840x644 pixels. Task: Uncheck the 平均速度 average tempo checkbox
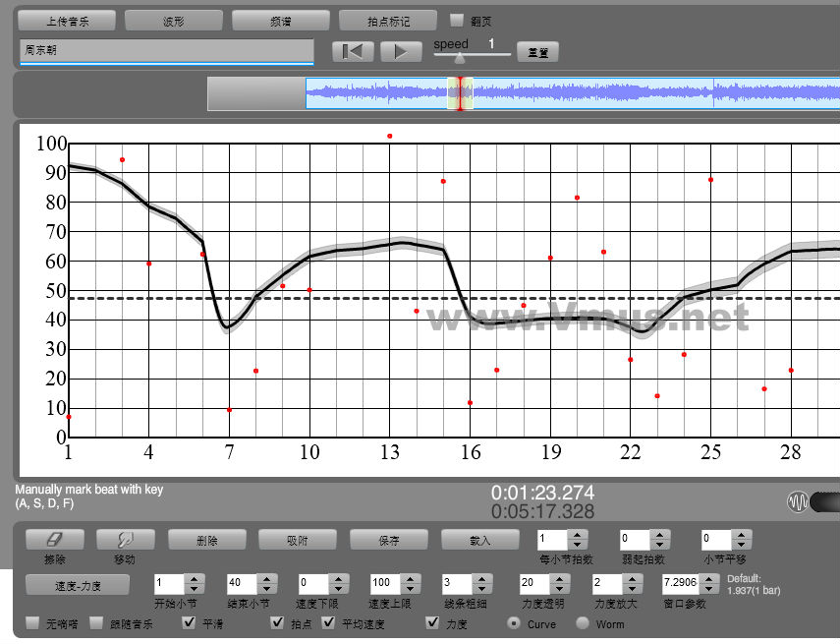coord(329,623)
